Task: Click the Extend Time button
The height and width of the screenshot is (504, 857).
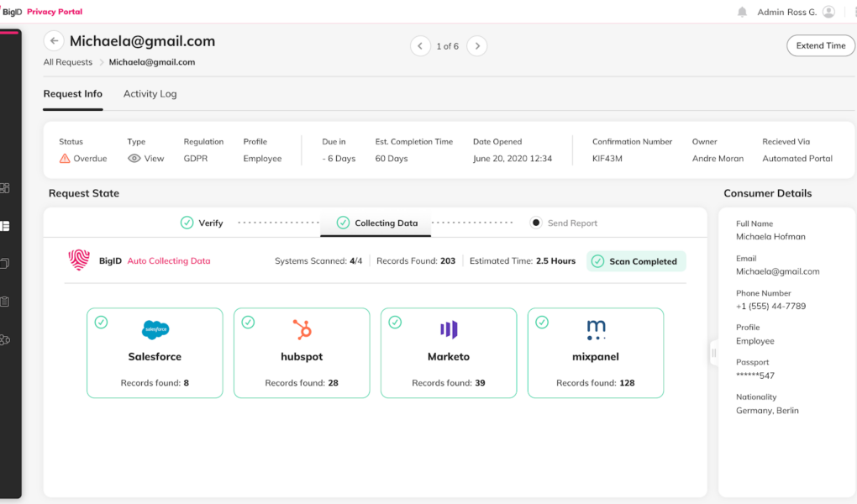Action: point(820,46)
